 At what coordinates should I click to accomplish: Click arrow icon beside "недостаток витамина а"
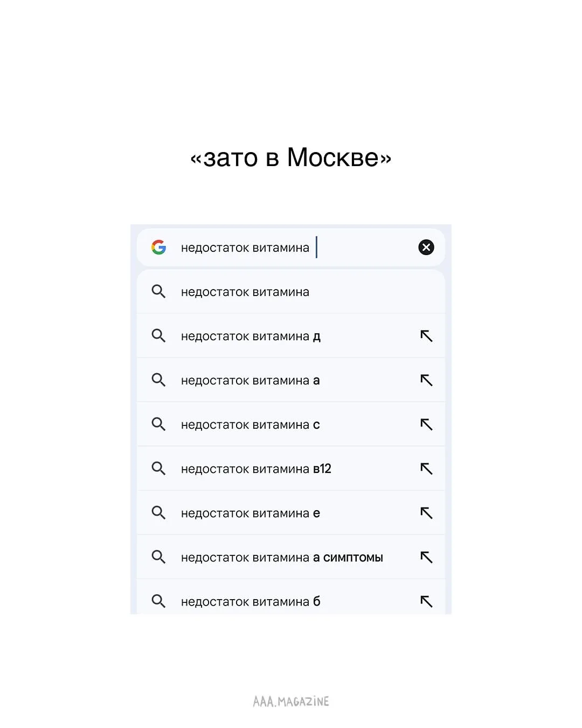click(x=426, y=380)
